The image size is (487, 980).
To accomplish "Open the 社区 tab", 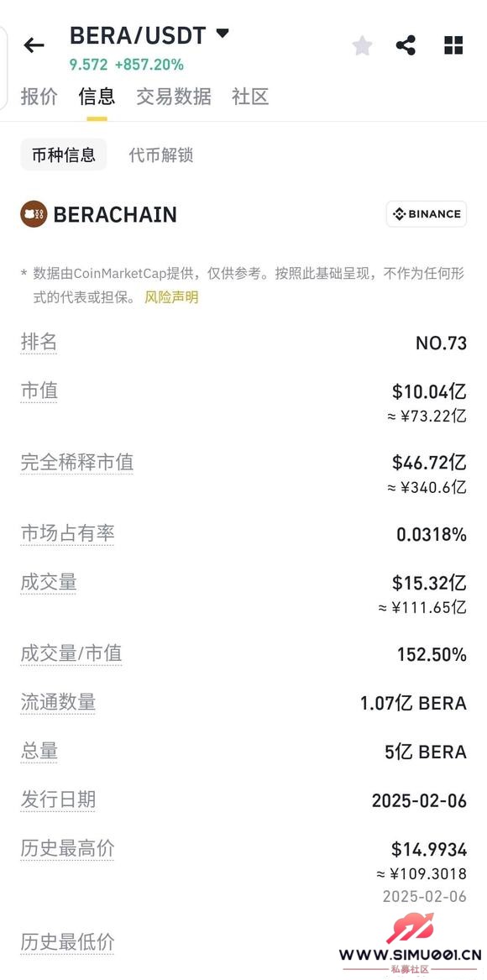I will click(x=250, y=97).
